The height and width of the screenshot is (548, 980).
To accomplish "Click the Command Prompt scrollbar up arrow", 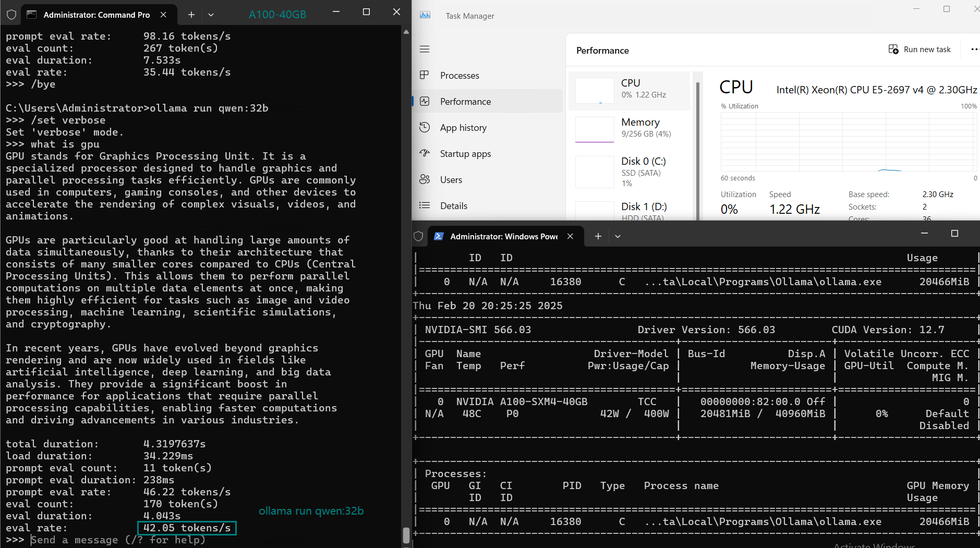I will [x=406, y=32].
